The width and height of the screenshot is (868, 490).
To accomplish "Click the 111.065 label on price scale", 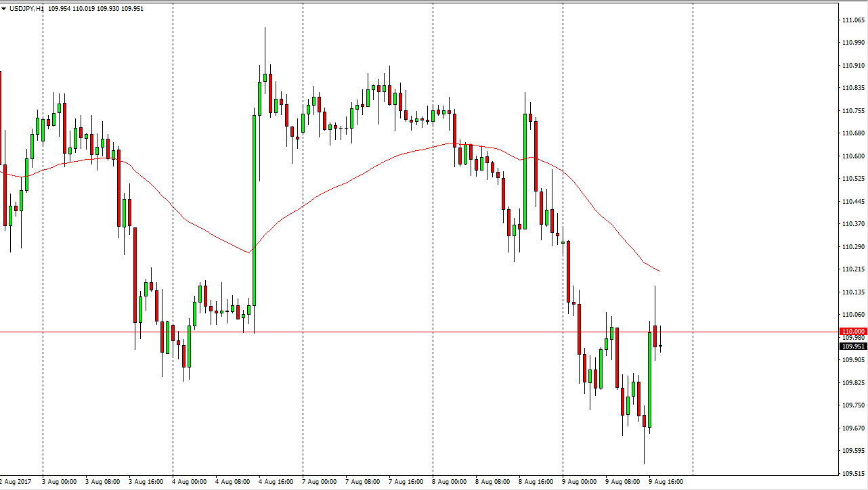I will [852, 20].
